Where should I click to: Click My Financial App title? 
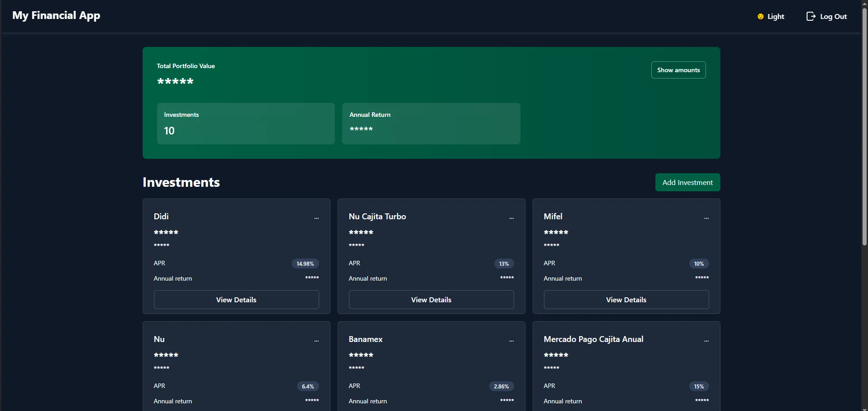pos(56,16)
